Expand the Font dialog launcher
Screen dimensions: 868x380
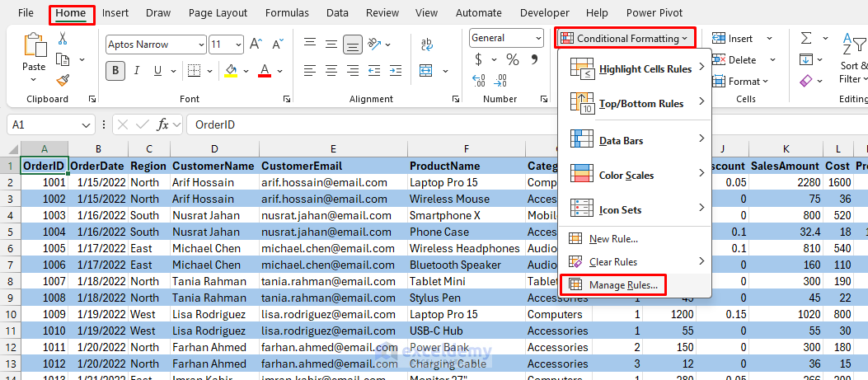tap(287, 99)
